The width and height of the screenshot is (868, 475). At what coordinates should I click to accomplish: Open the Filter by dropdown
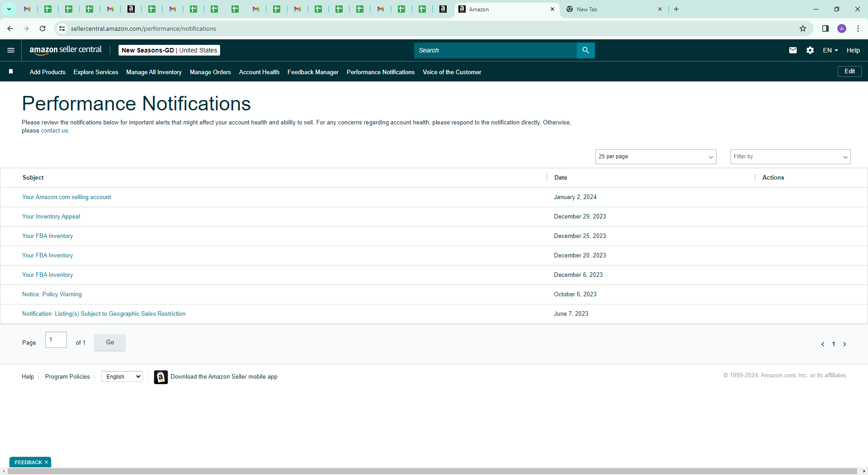[x=791, y=157]
